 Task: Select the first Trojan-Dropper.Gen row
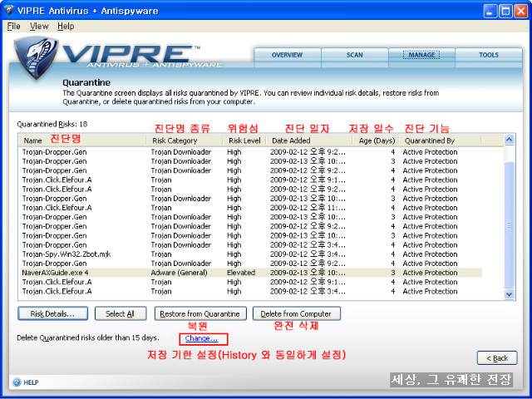[x=251, y=152]
